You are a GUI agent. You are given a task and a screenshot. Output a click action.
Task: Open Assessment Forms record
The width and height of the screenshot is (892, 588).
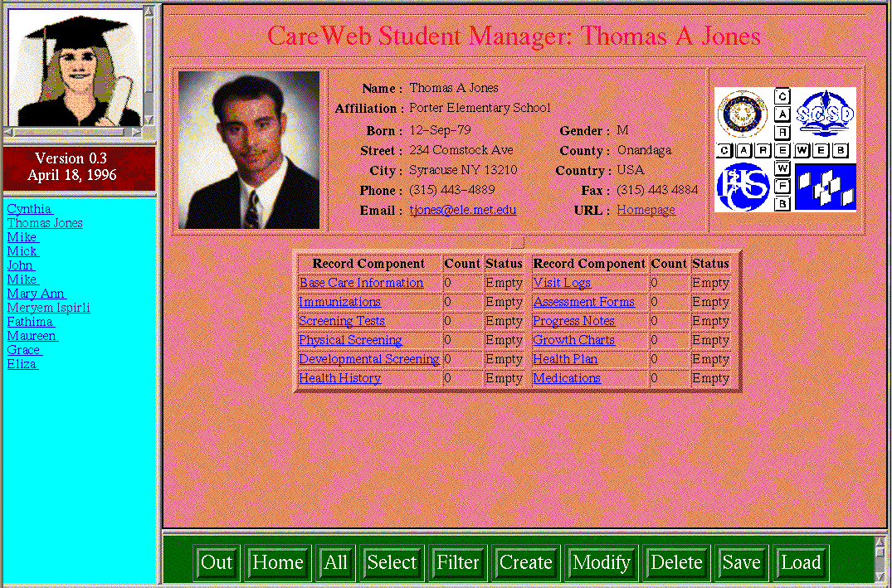[583, 302]
